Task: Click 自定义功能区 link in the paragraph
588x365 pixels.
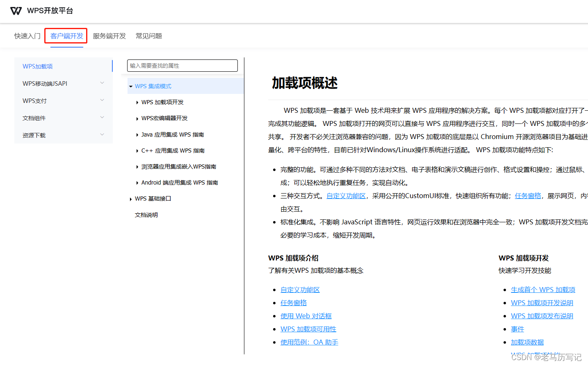Action: click(346, 196)
